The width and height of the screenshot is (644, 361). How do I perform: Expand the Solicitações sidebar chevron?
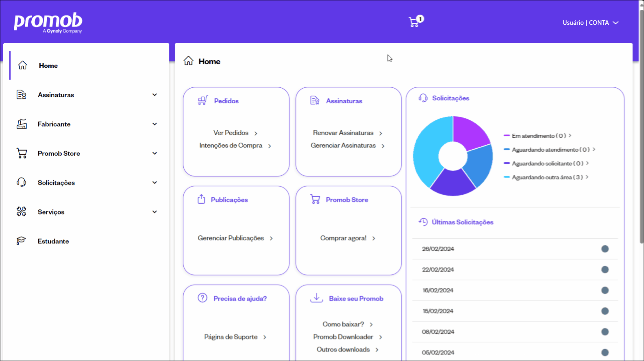[154, 183]
